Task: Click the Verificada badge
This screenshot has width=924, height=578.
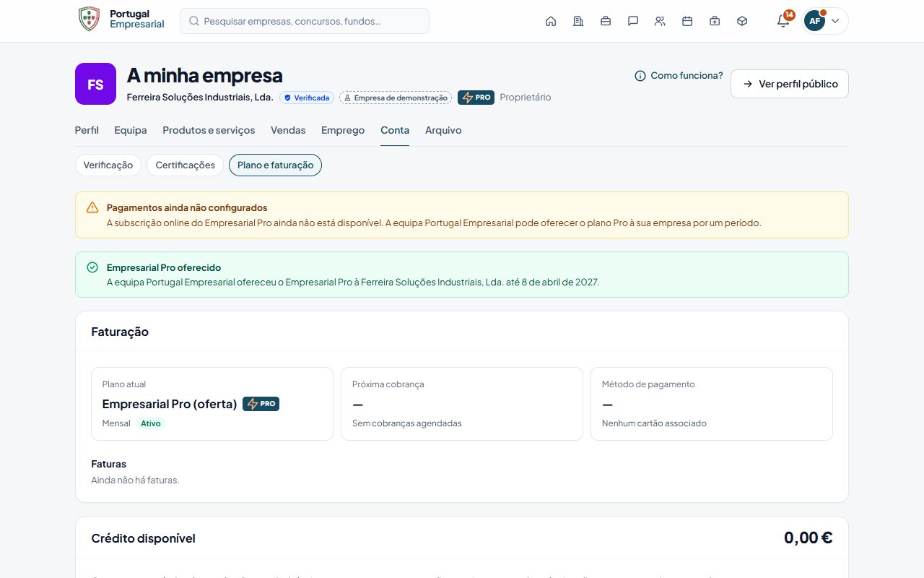Action: pyautogui.click(x=307, y=98)
